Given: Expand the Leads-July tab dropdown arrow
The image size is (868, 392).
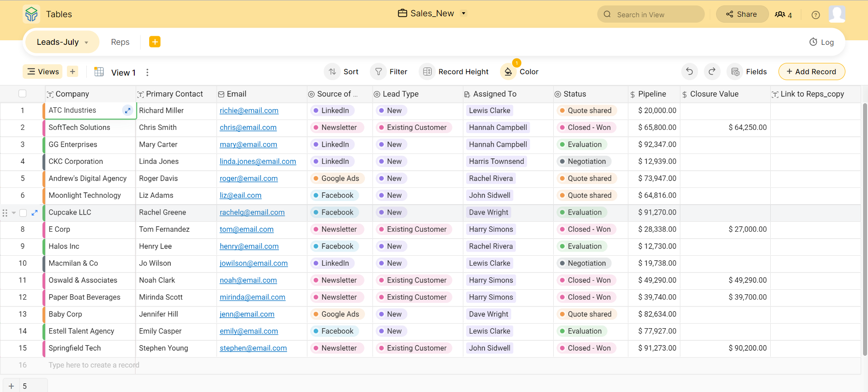Looking at the screenshot, I should click(x=86, y=43).
